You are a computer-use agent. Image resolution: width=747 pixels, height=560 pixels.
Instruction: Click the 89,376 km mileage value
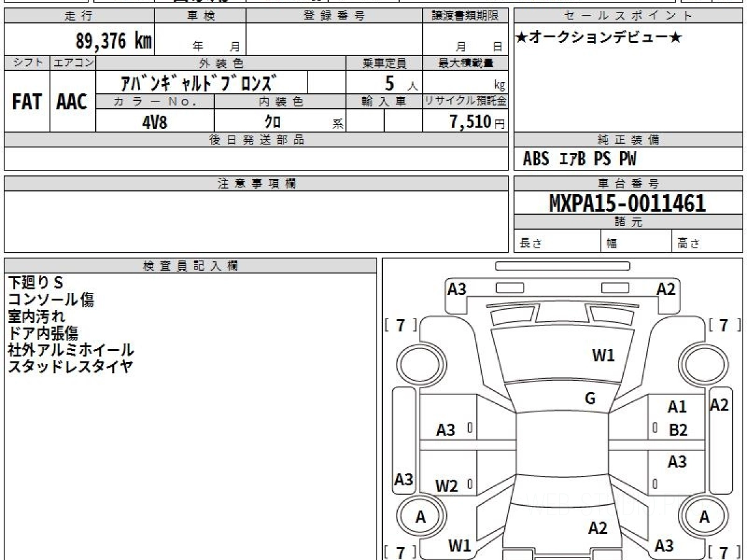coord(113,42)
